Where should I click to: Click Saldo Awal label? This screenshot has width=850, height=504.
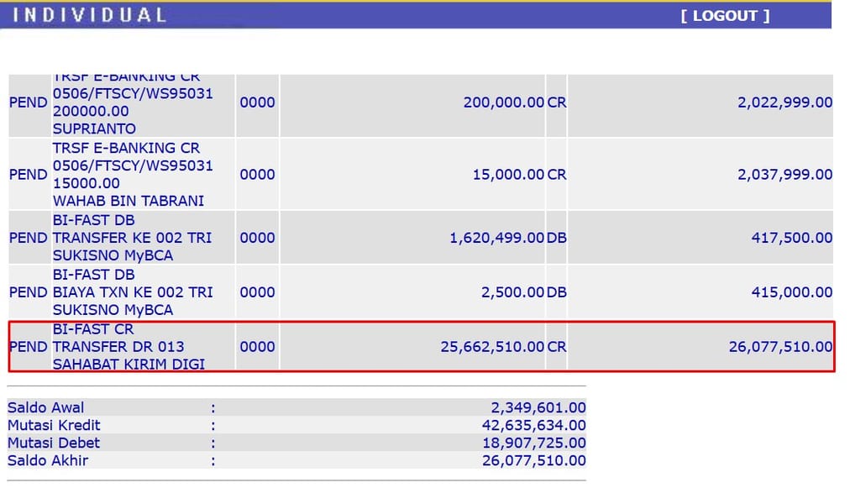pyautogui.click(x=45, y=407)
